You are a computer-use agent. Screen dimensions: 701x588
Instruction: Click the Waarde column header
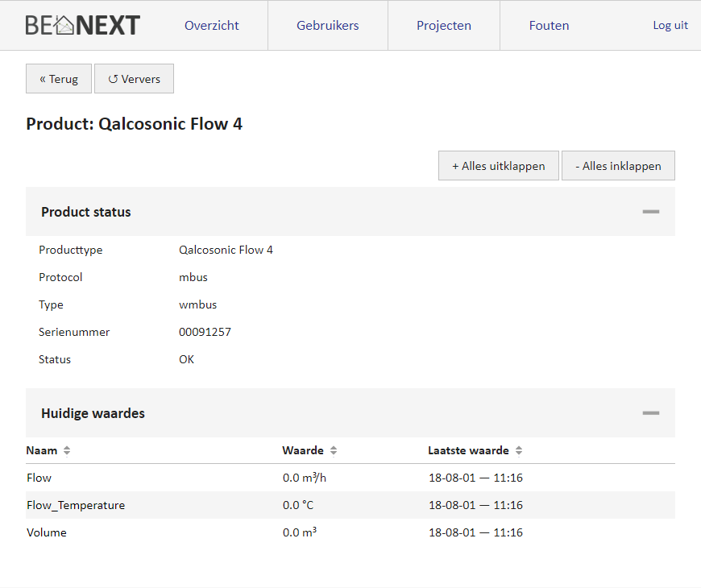303,450
